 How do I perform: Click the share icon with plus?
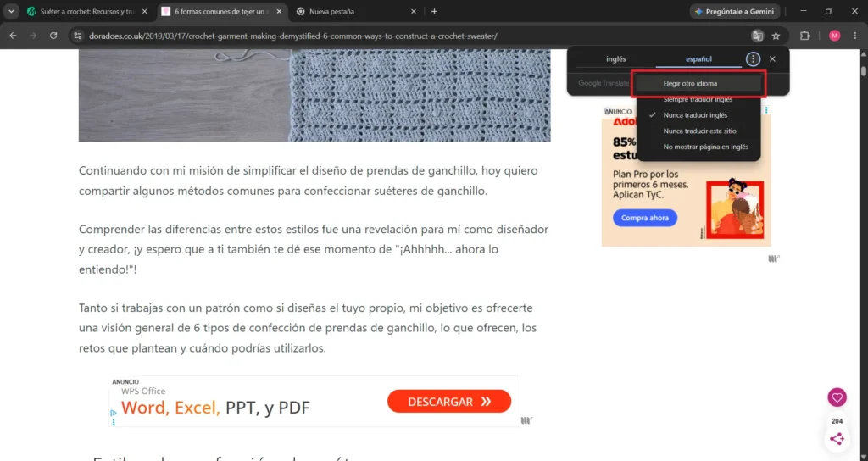tap(837, 439)
